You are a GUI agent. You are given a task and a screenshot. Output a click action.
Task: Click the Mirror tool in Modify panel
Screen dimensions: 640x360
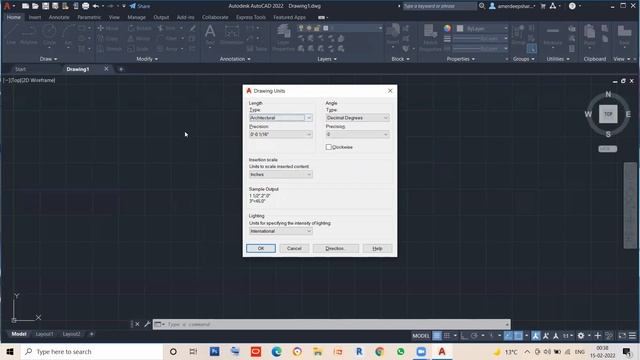[x=139, y=38]
